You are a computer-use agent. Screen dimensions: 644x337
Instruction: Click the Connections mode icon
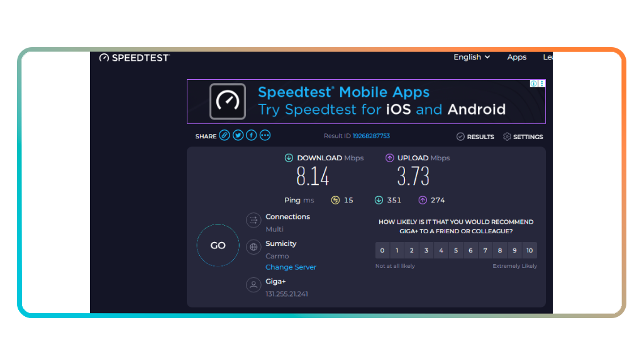[x=253, y=220]
